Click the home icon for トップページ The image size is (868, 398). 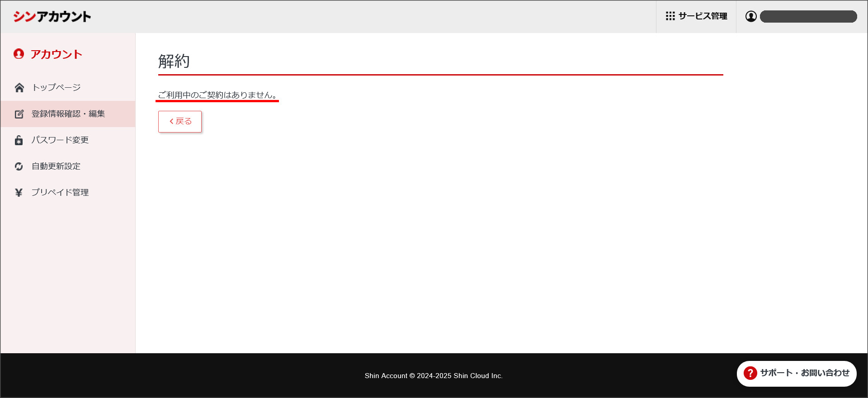(x=19, y=88)
